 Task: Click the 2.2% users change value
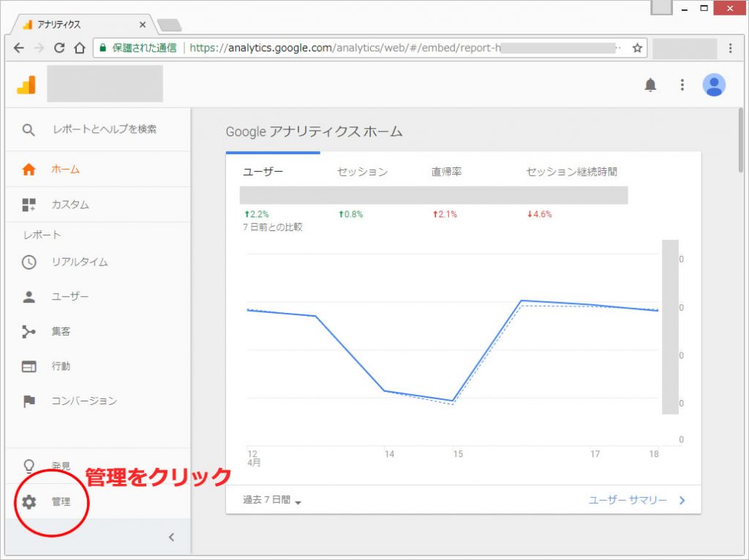[x=257, y=214]
